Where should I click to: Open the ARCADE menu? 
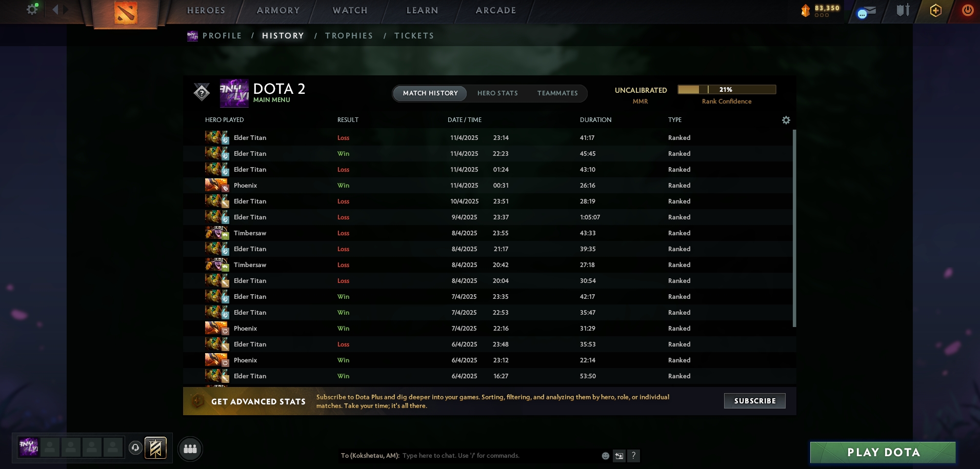496,10
